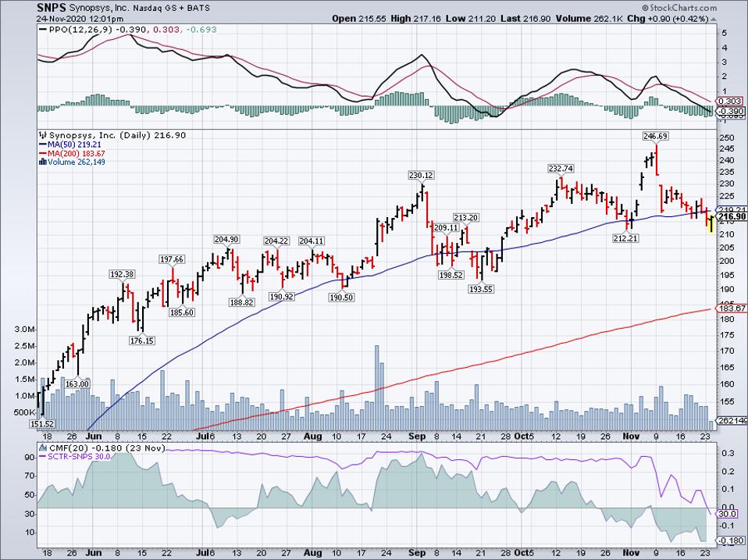Click the Jun month label on the date axis

click(94, 436)
